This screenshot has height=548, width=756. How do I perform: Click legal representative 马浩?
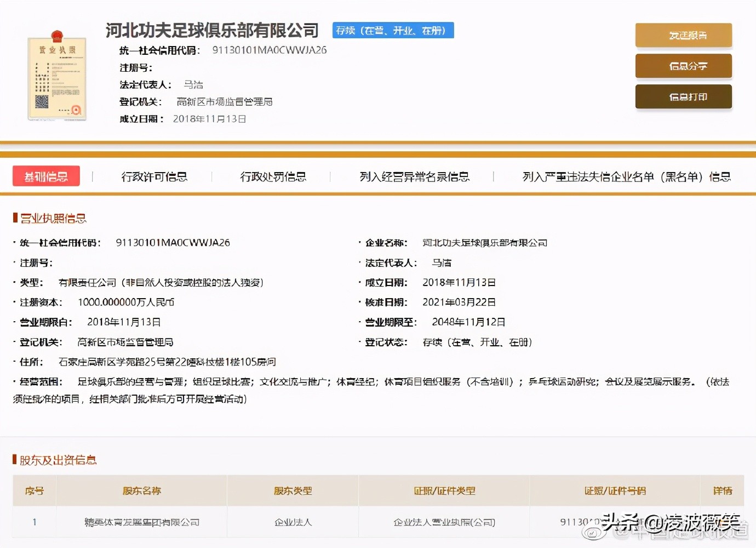pyautogui.click(x=195, y=84)
